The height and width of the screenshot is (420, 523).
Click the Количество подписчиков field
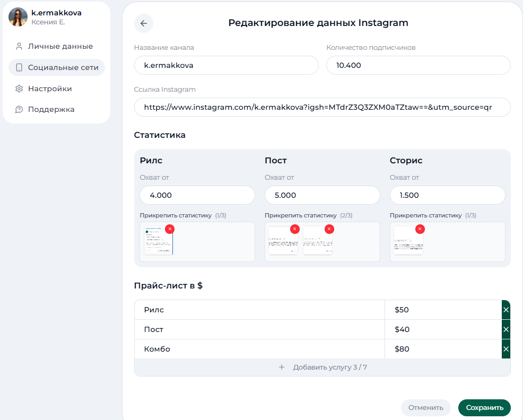(418, 65)
